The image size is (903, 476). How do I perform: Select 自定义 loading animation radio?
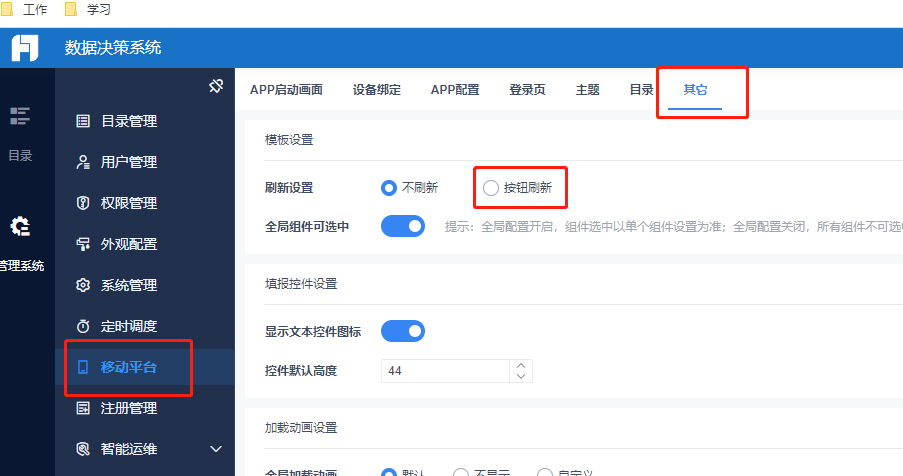point(544,473)
